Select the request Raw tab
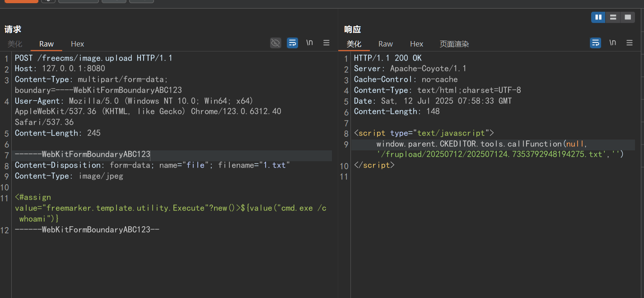644x298 pixels. coord(47,44)
